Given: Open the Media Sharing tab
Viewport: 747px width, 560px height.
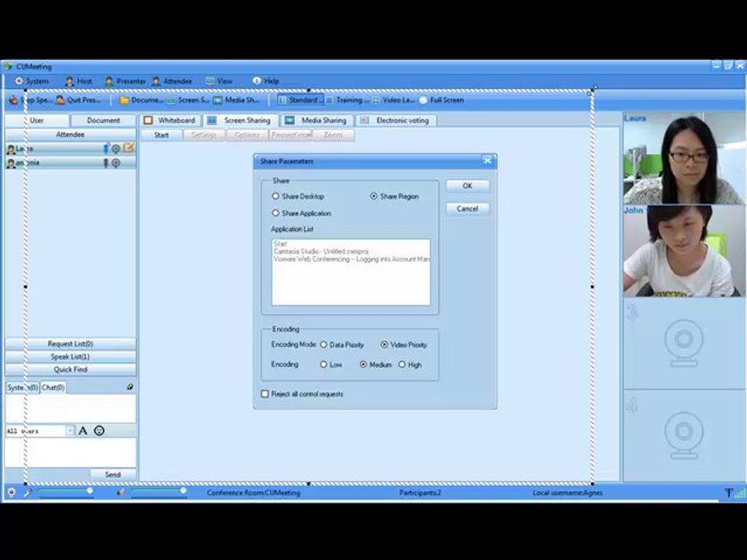Looking at the screenshot, I should pyautogui.click(x=317, y=121).
